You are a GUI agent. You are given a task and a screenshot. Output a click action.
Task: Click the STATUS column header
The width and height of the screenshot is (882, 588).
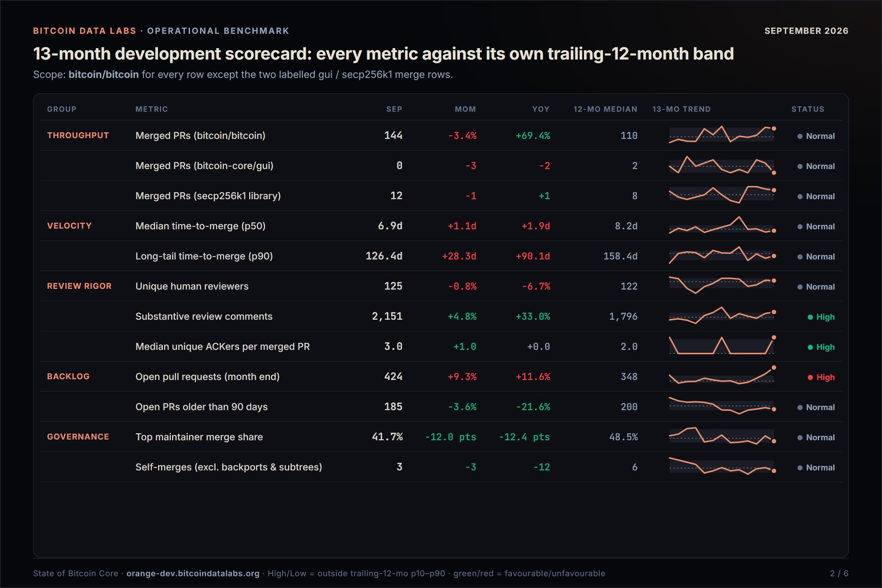(x=808, y=109)
